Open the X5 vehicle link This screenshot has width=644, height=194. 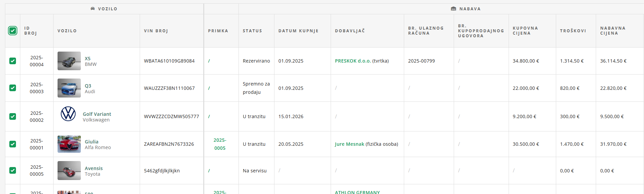pos(87,59)
